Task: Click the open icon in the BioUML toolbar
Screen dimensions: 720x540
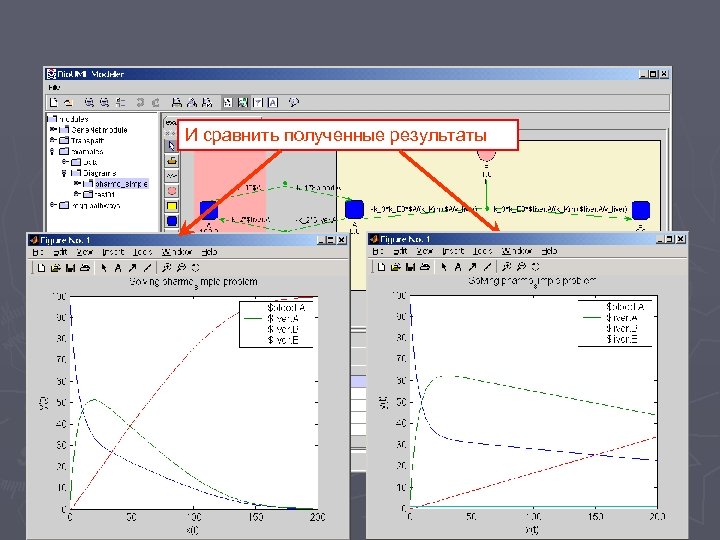Action: [68, 102]
